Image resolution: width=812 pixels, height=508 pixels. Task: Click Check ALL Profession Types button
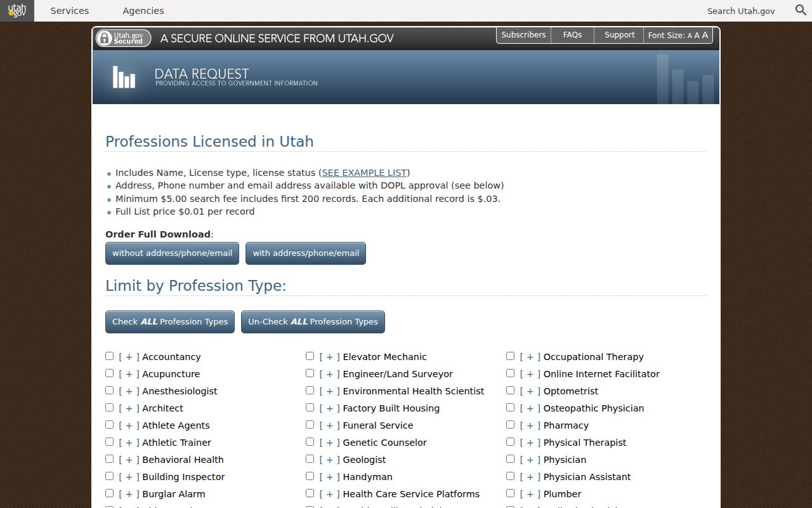click(170, 322)
